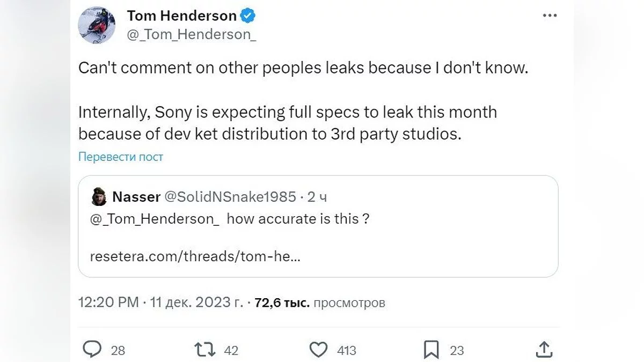Click the reply speech bubble icon

[93, 350]
